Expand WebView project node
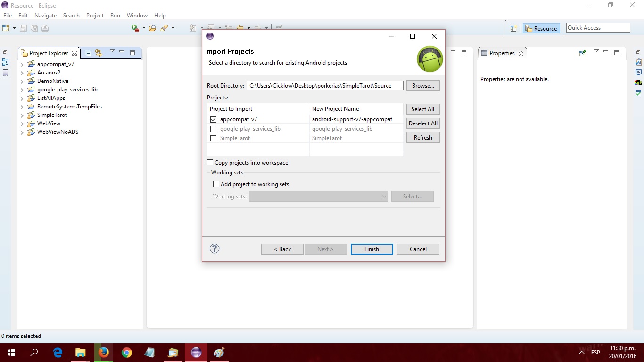644x362 pixels. (22, 123)
